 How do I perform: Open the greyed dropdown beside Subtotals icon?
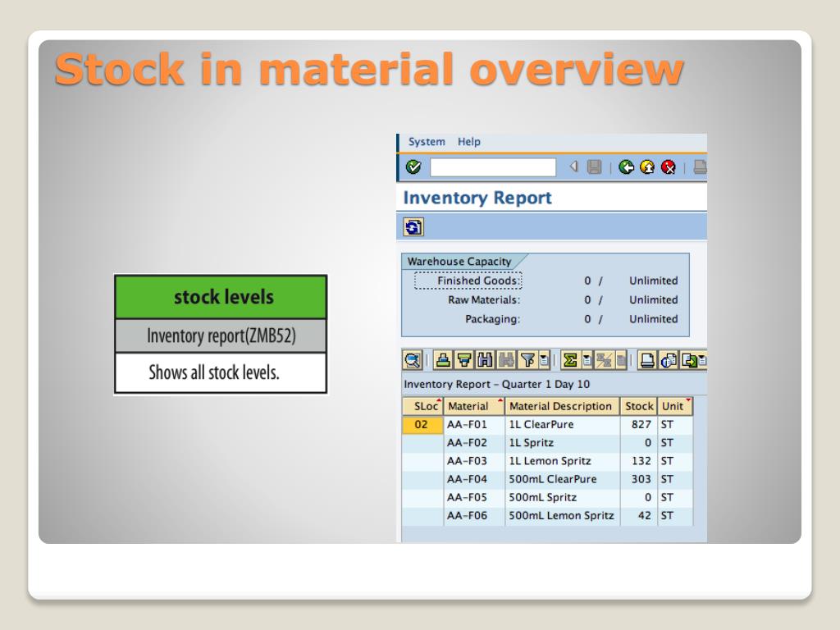click(x=621, y=360)
